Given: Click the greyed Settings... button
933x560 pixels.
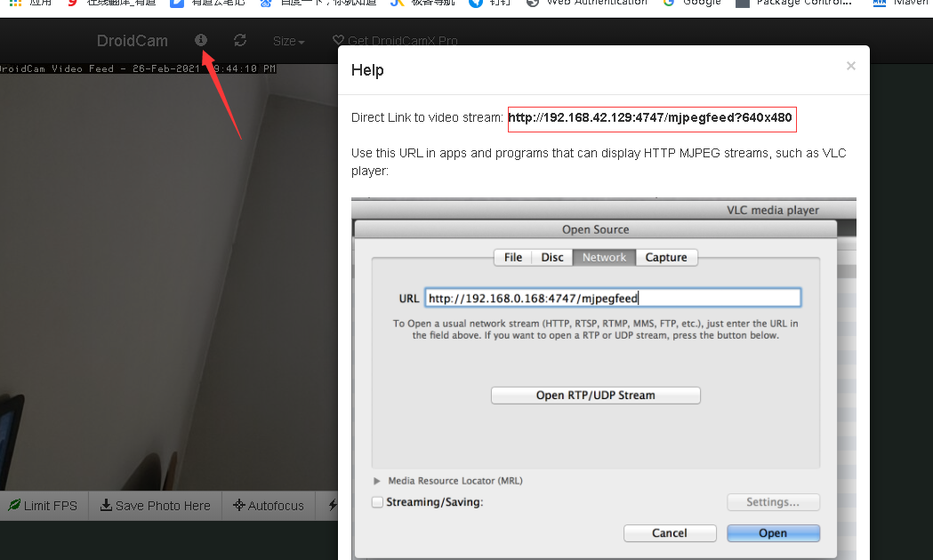Looking at the screenshot, I should click(x=773, y=502).
